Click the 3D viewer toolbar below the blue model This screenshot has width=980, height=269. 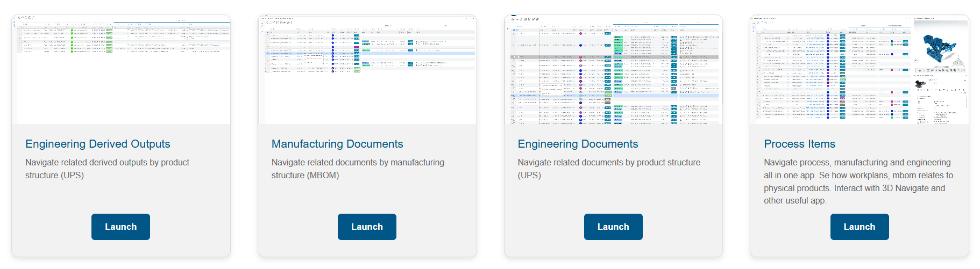[941, 70]
